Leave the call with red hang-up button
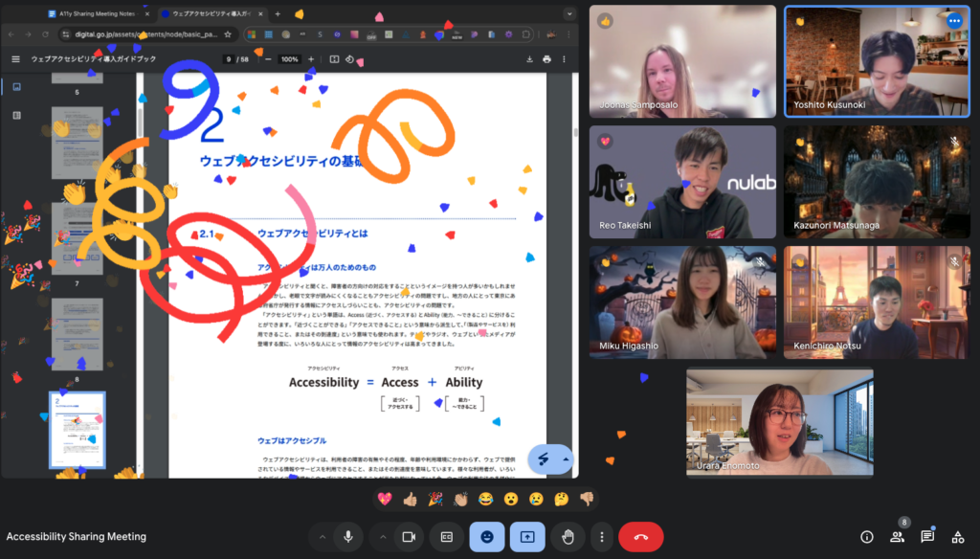The height and width of the screenshot is (559, 980). point(640,537)
